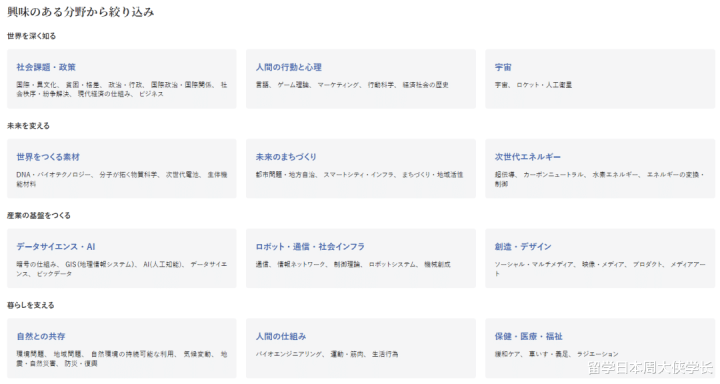The height and width of the screenshot is (384, 720).
Task: Choose 未来のまちづくり field
Action: pos(360,169)
